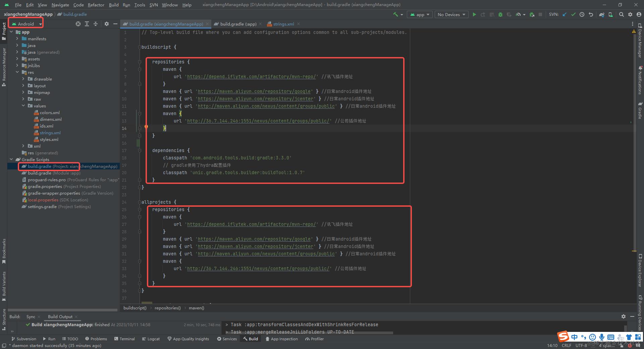Click Attach Debugger to Android Process icon
Image resolution: width=644 pixels, height=349 pixels.
pyautogui.click(x=532, y=14)
